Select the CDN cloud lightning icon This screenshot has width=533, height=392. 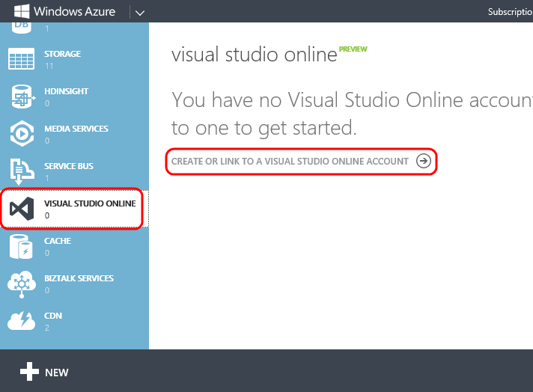click(x=21, y=321)
